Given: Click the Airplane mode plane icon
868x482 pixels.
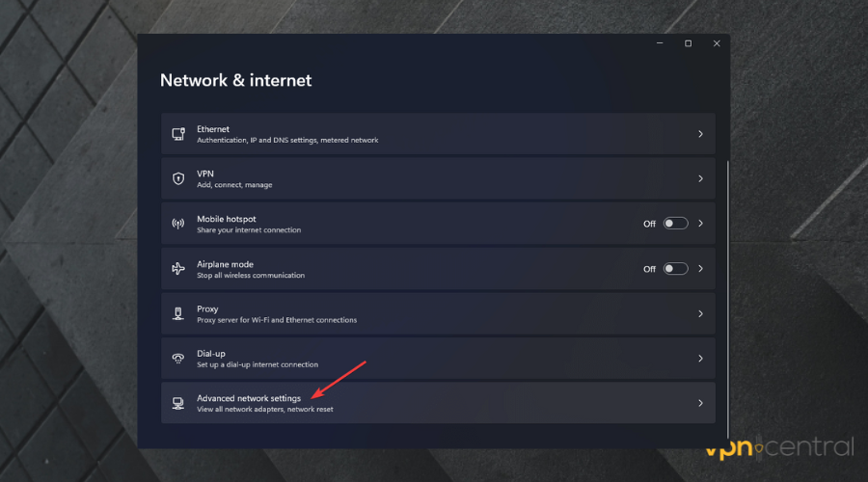Looking at the screenshot, I should tap(177, 269).
